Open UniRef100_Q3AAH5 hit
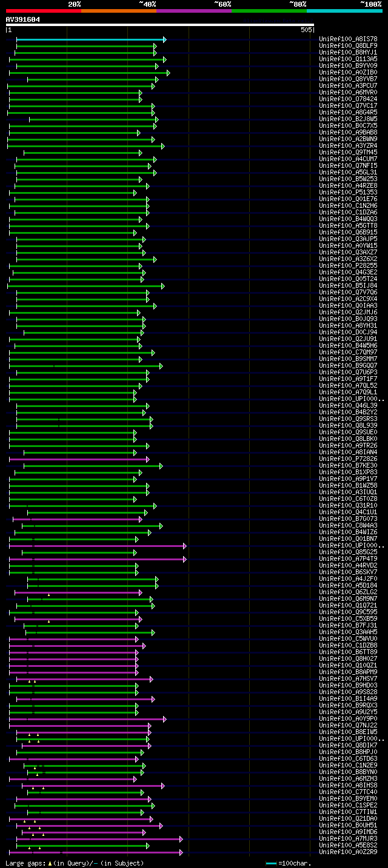The width and height of the screenshot is (388, 868). click(x=348, y=632)
